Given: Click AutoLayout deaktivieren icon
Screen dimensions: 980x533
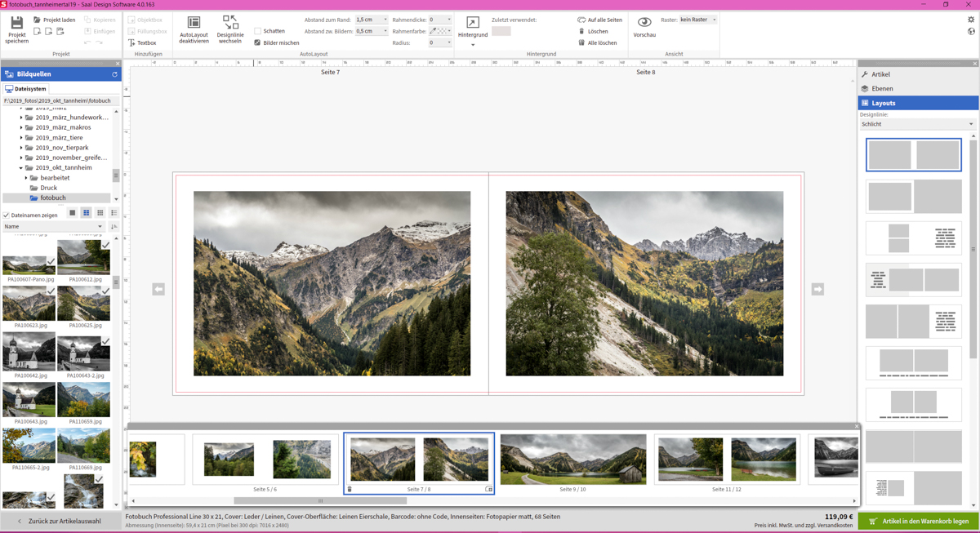Looking at the screenshot, I should (x=194, y=23).
